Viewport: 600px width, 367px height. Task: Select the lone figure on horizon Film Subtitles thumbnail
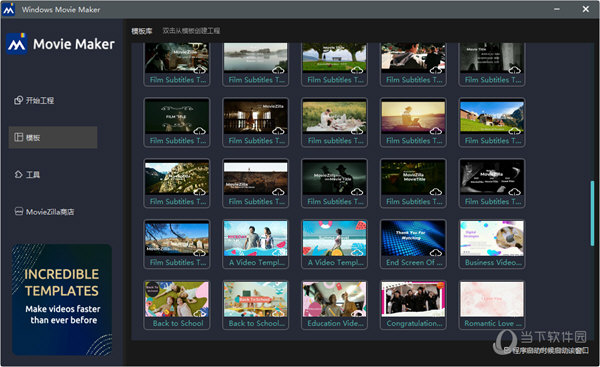[x=255, y=178]
